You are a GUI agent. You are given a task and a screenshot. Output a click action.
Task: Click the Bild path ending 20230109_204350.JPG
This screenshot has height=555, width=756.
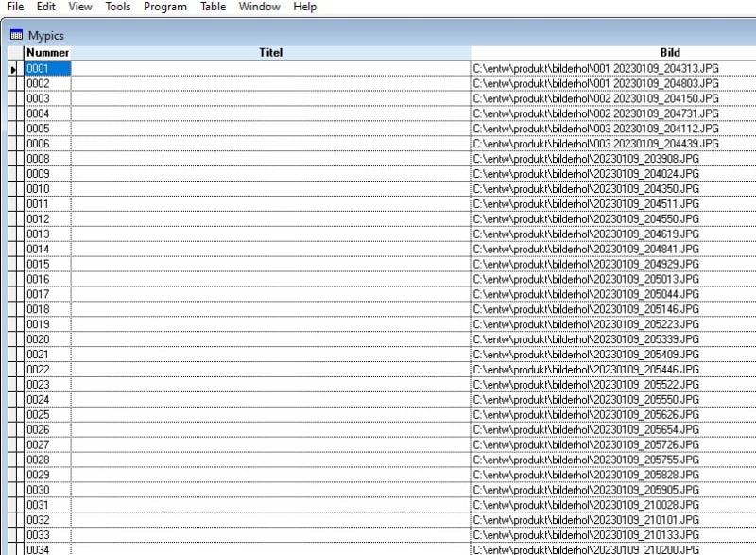[x=586, y=188]
